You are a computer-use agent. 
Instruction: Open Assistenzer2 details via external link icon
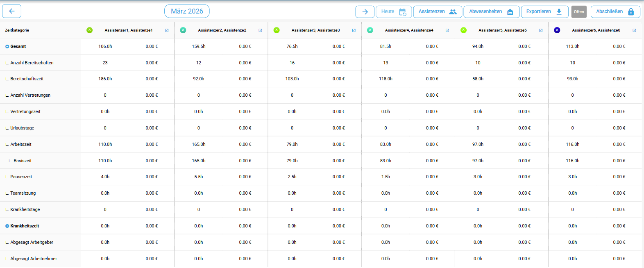tap(260, 30)
